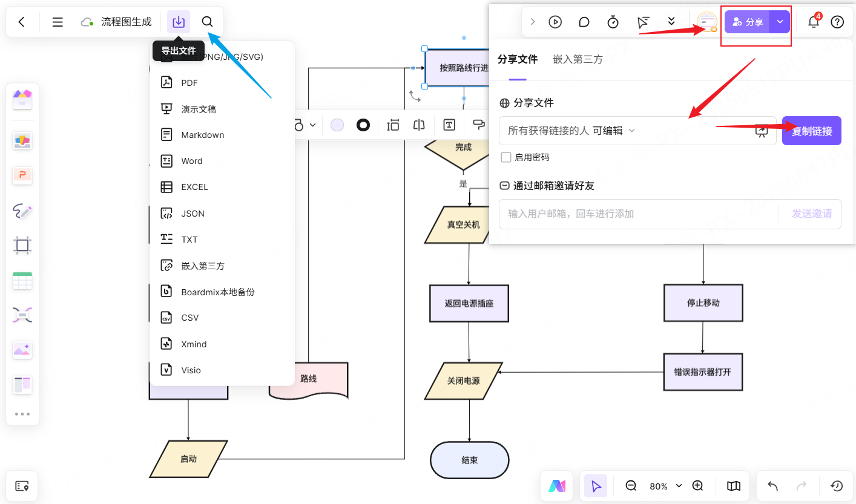Select the table tool in left sidebar

point(22,281)
